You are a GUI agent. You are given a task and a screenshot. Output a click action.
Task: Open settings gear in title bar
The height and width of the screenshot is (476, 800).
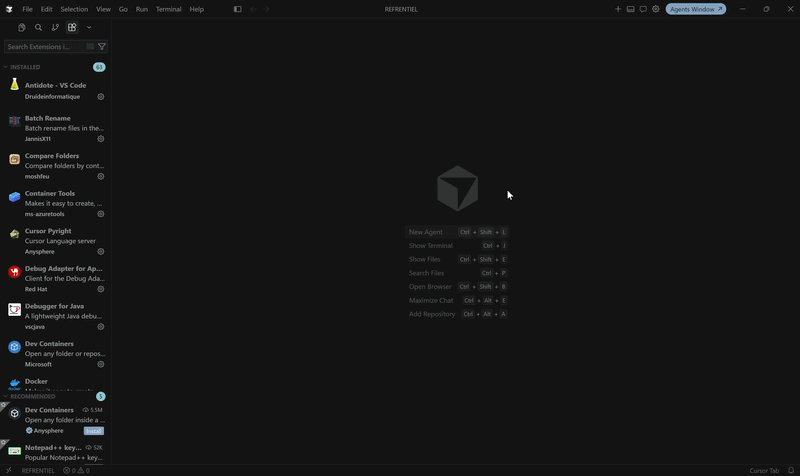point(656,9)
